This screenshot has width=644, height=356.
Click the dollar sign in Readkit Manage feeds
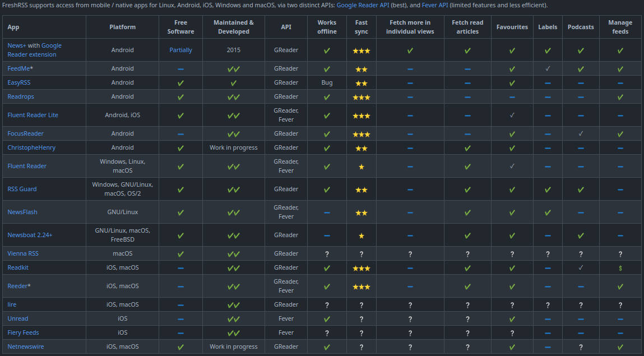click(620, 268)
